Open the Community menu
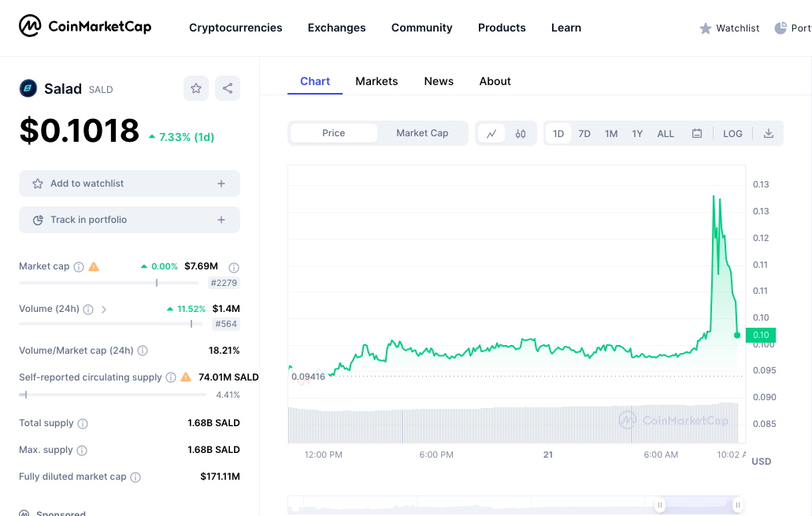812x516 pixels. tap(421, 28)
